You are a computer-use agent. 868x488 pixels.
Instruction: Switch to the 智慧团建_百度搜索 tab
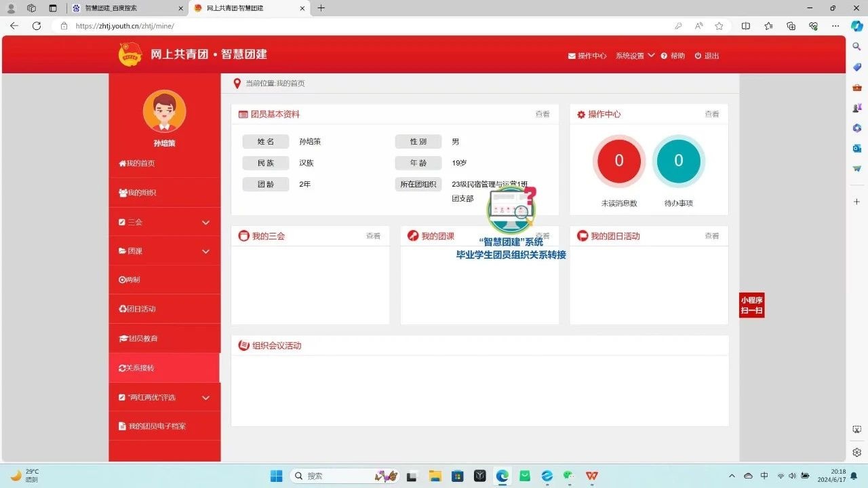[127, 8]
